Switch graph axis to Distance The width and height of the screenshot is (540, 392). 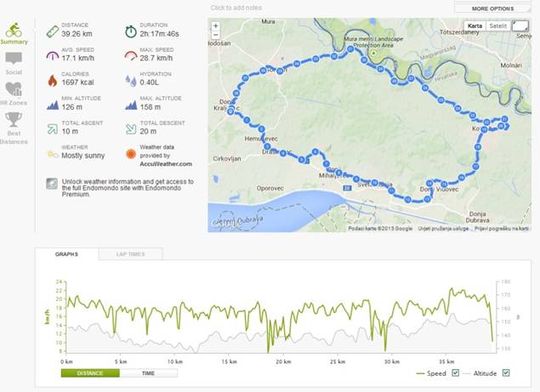click(90, 372)
